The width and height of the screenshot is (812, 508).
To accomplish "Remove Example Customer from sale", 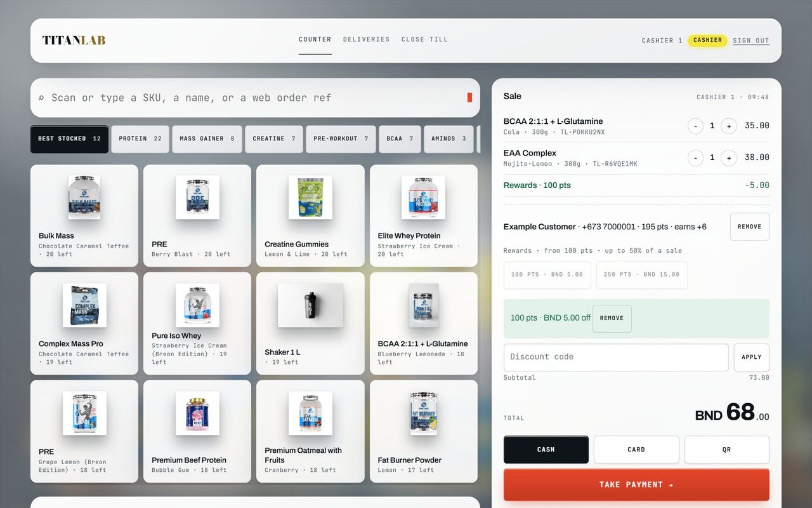I will pyautogui.click(x=750, y=227).
